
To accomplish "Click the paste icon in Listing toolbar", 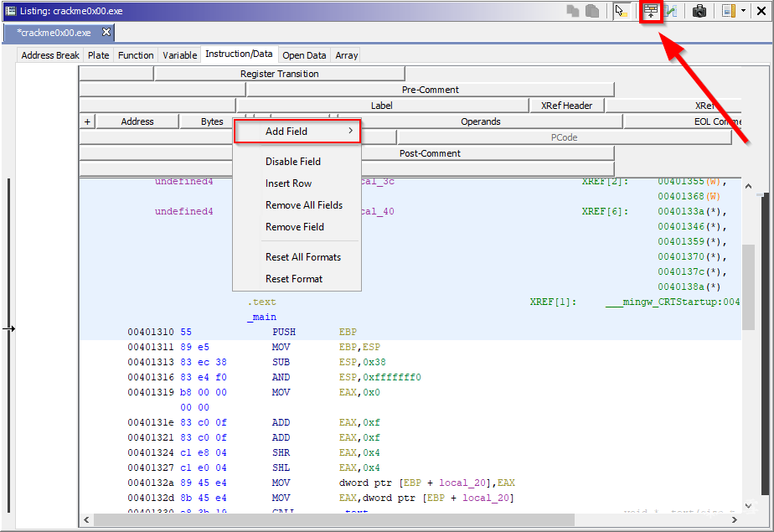I will pyautogui.click(x=592, y=11).
